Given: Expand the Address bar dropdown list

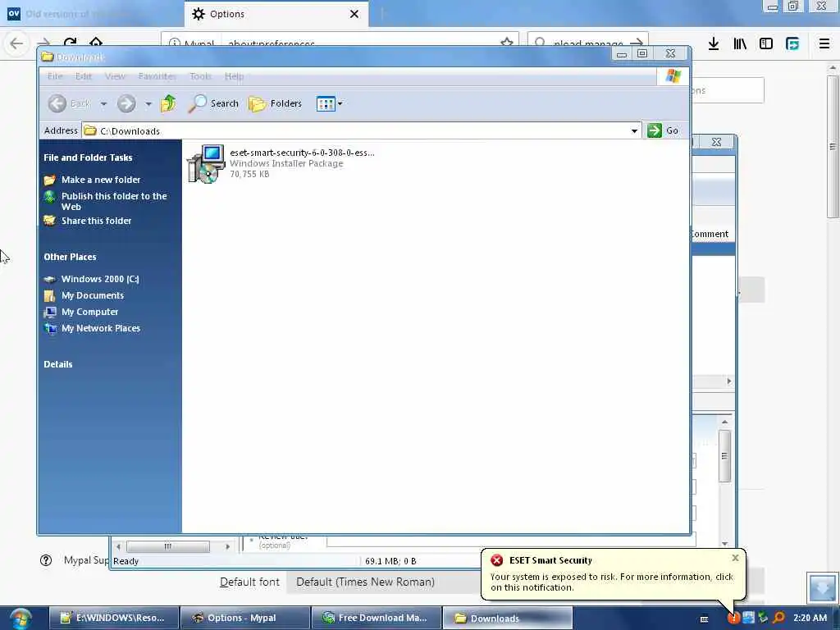Looking at the screenshot, I should [x=634, y=130].
